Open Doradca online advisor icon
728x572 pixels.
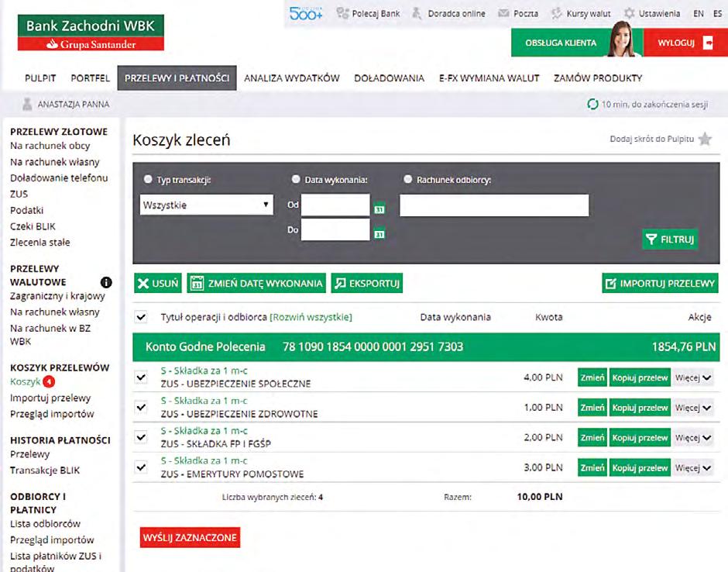click(417, 13)
